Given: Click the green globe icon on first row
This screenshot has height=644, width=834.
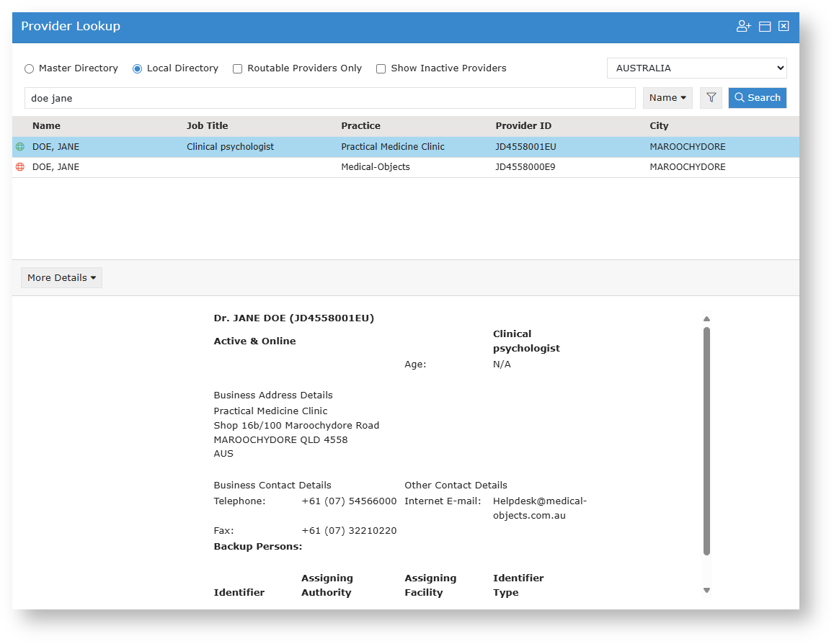Looking at the screenshot, I should [20, 147].
